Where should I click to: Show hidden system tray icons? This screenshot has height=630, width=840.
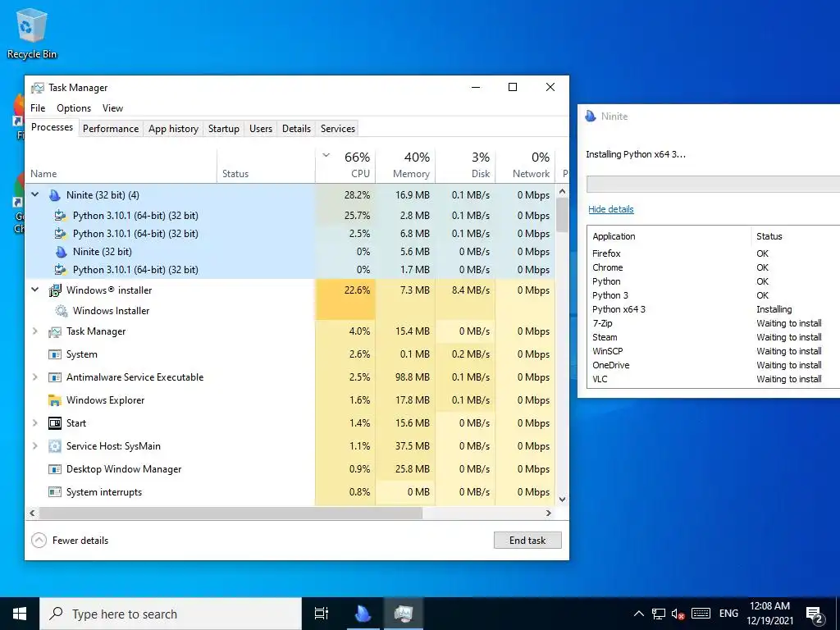click(x=638, y=614)
